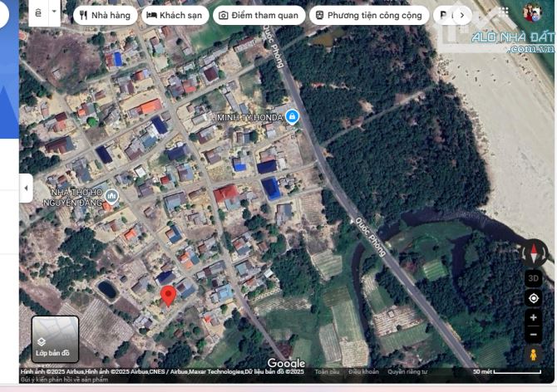Click the Nhà Thờ Họ Nguyễn Đăng marker
Viewport: 557px width, 392px height.
[x=113, y=196]
